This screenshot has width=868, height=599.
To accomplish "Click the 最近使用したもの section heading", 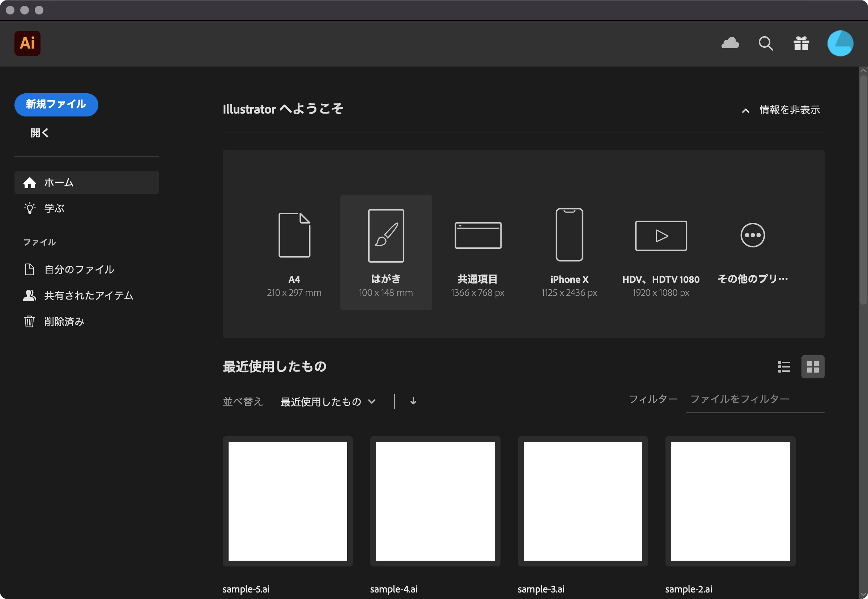I will tap(274, 366).
